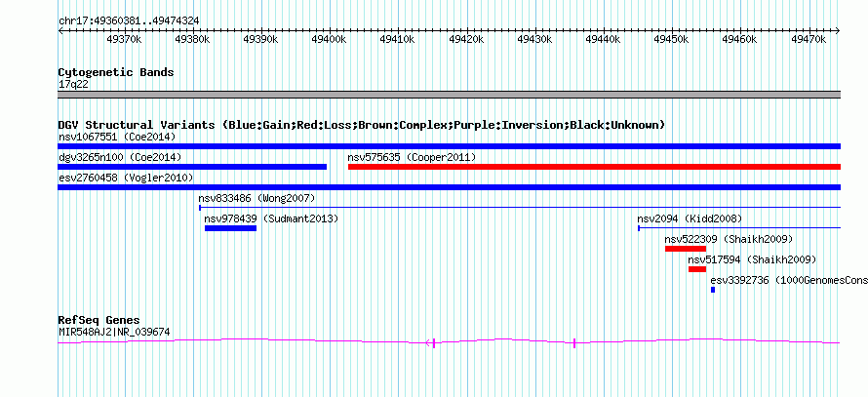Click the MIR548AJ2|NR_039674 gene label

114,333
